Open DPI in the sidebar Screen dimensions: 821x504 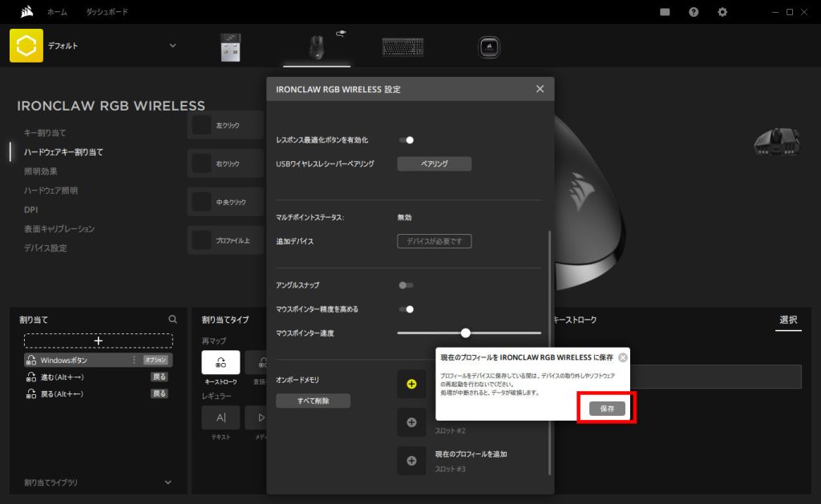(31, 209)
